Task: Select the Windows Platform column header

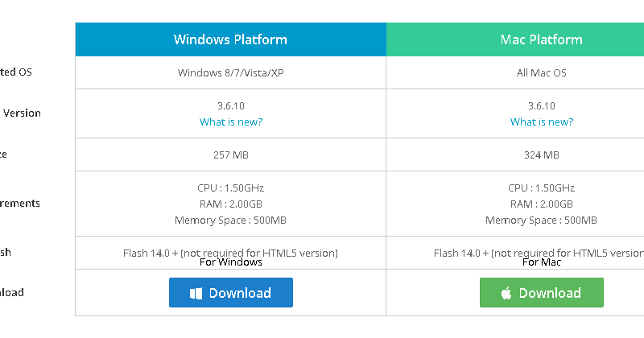Action: pyautogui.click(x=230, y=39)
